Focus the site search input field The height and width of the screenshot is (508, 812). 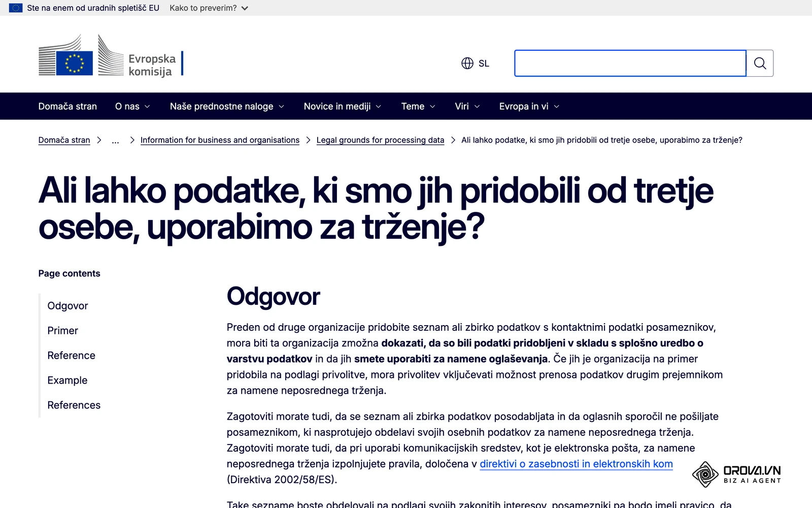(630, 63)
